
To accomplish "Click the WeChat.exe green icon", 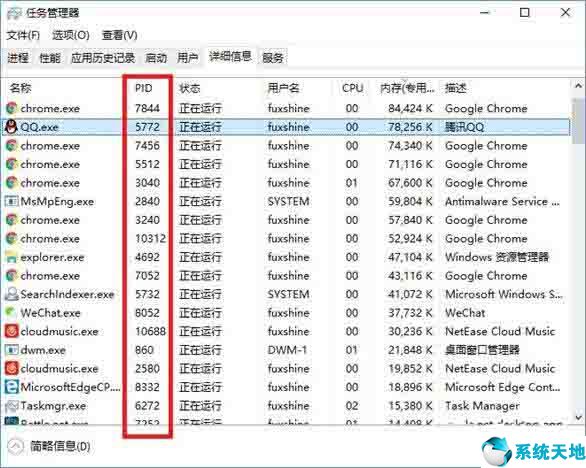I will 11,312.
